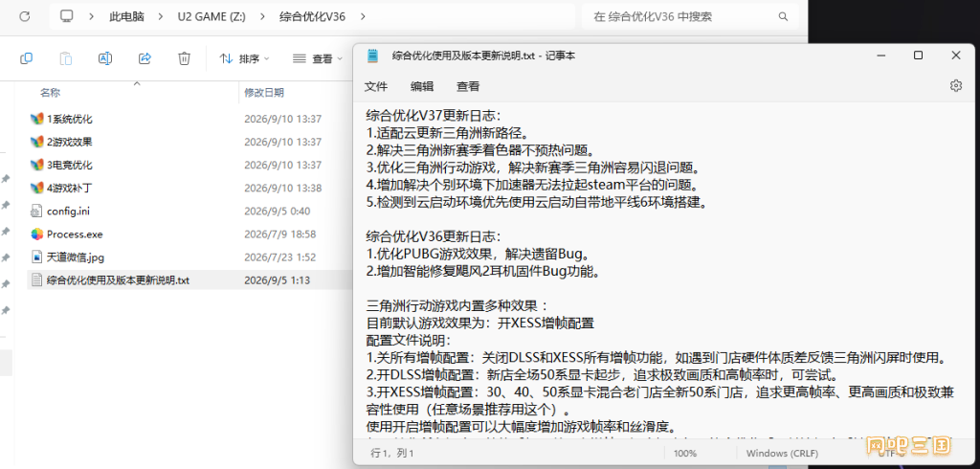Click the Paste icon in Explorer toolbar
The width and height of the screenshot is (980, 469).
click(66, 58)
